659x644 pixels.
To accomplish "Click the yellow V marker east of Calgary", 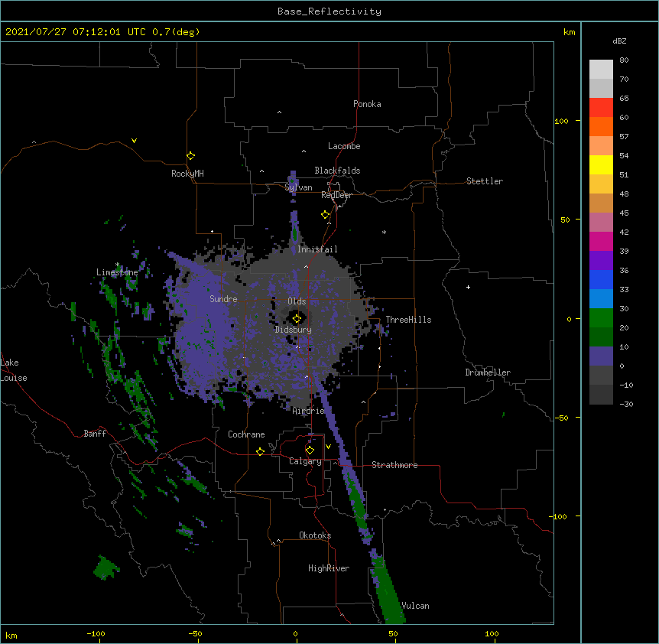I will coord(328,447).
